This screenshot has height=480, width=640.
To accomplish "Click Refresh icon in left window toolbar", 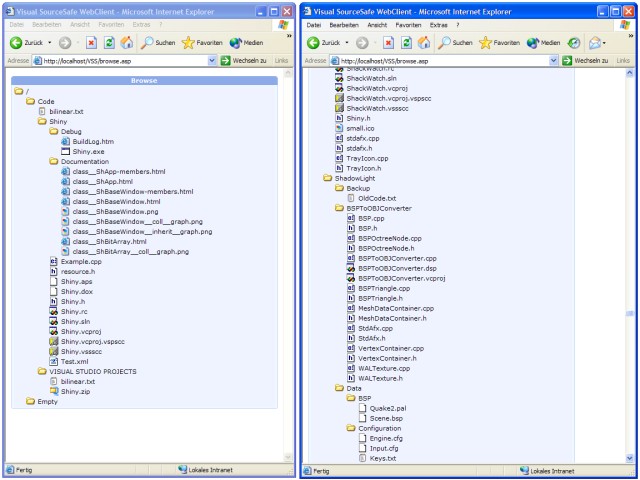I will coord(109,42).
